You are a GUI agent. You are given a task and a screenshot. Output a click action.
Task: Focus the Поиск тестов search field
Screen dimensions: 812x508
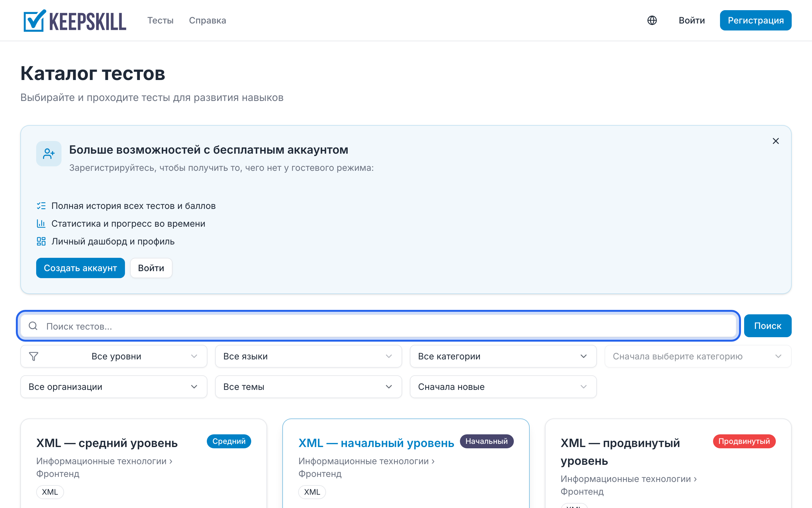(378, 326)
